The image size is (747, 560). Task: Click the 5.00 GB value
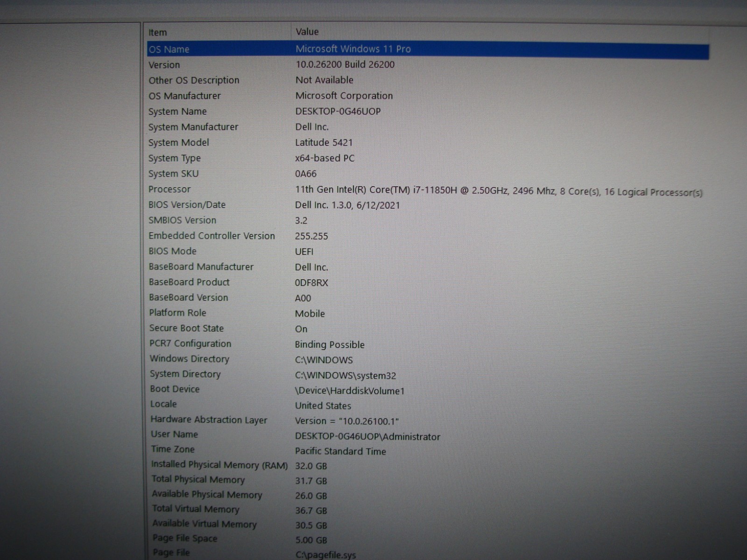coord(311,540)
